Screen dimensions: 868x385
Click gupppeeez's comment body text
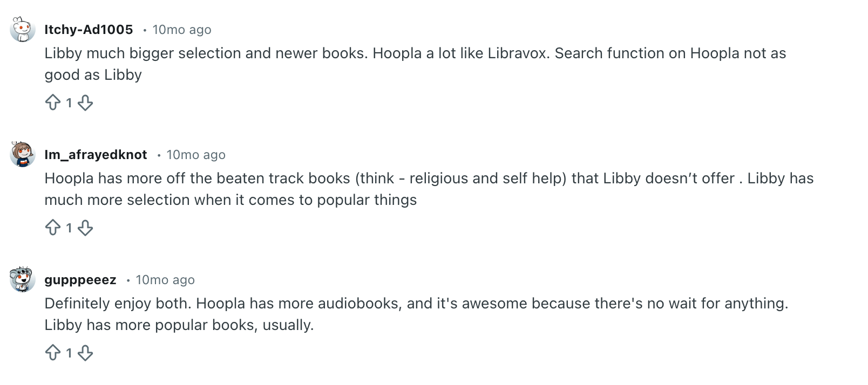(416, 314)
